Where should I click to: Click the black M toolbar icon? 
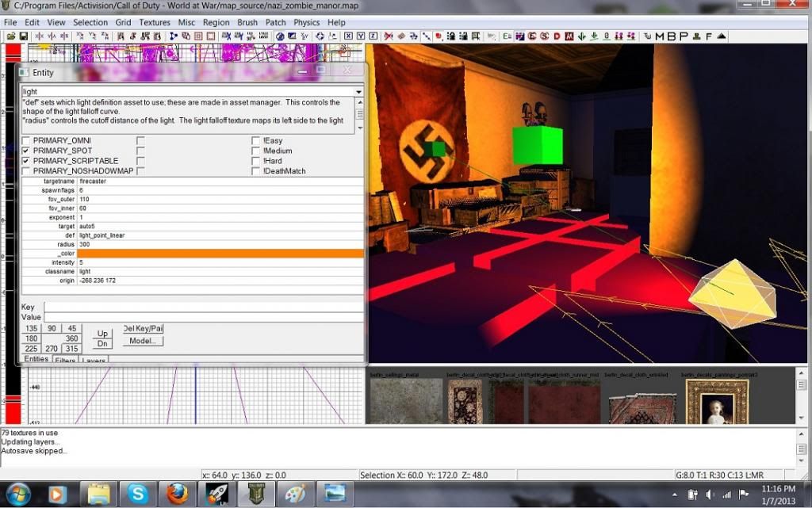pyautogui.click(x=659, y=36)
